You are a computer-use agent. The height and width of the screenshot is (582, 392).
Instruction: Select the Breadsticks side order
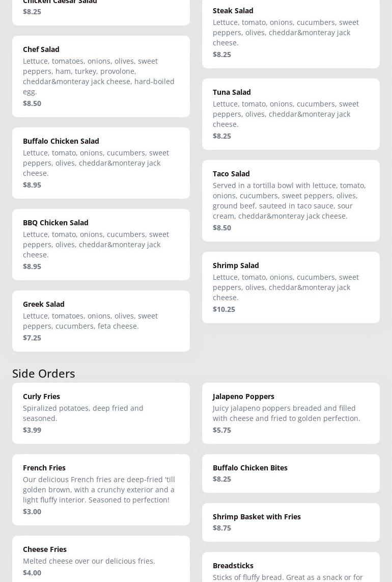291,568
